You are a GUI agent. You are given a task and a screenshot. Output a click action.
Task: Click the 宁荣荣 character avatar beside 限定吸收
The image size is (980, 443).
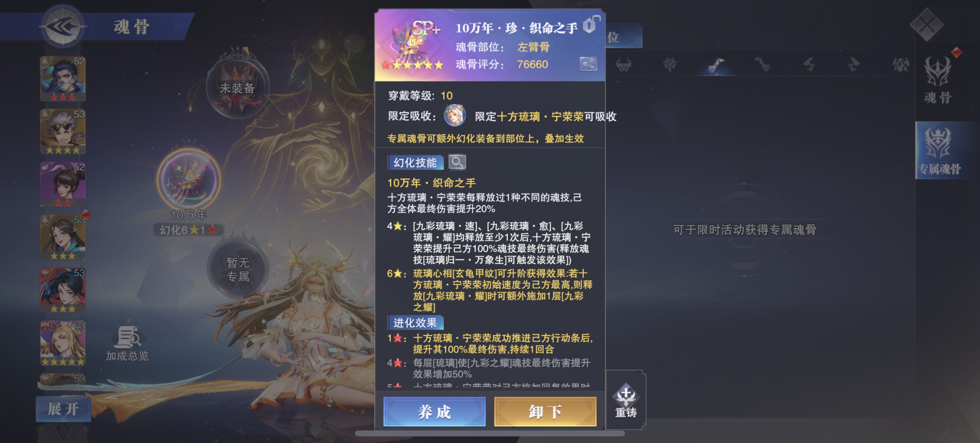pos(455,115)
